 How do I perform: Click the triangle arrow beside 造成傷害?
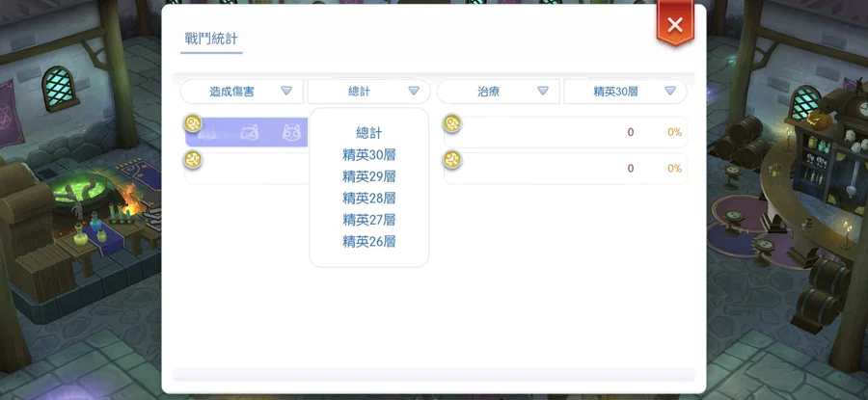[286, 91]
